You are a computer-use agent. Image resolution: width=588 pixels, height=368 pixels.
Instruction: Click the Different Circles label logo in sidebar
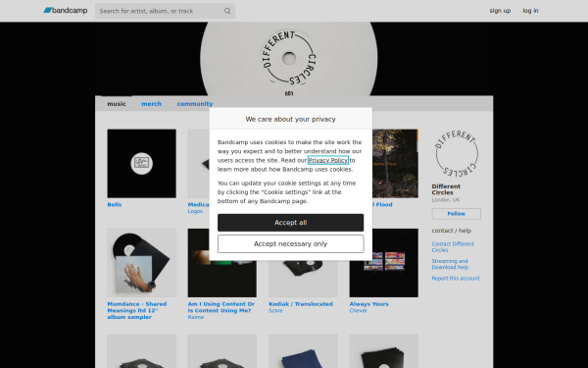457,154
